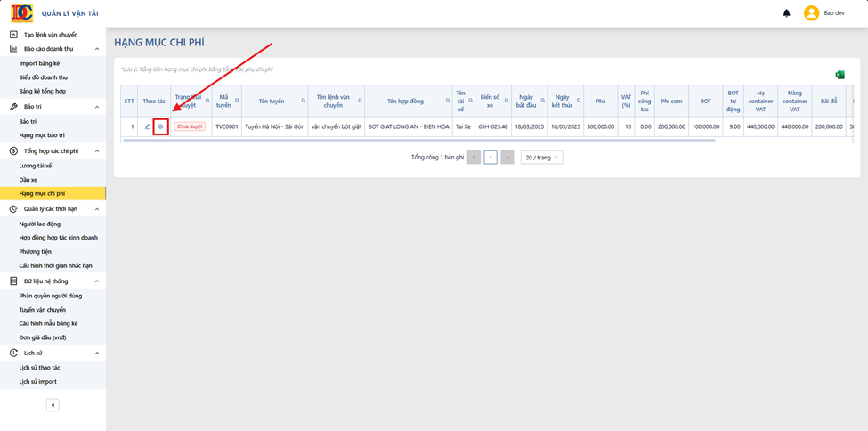
Task: Open the notification bell
Action: pos(787,13)
